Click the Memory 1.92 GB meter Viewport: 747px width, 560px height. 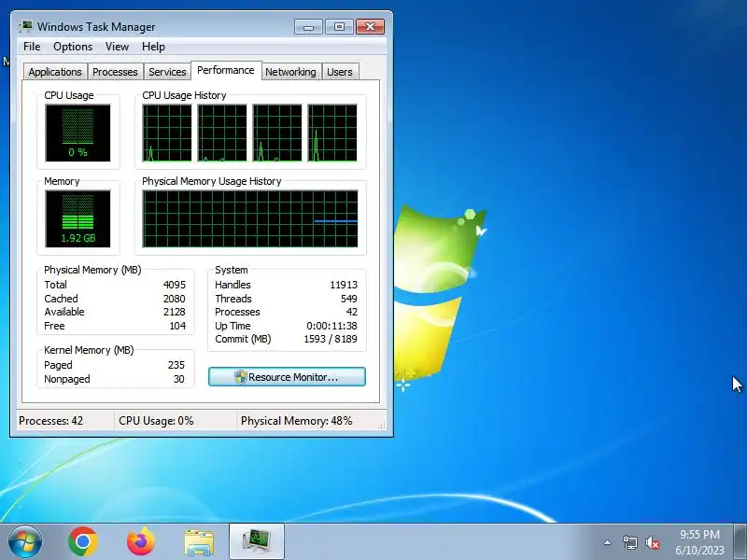tap(78, 219)
